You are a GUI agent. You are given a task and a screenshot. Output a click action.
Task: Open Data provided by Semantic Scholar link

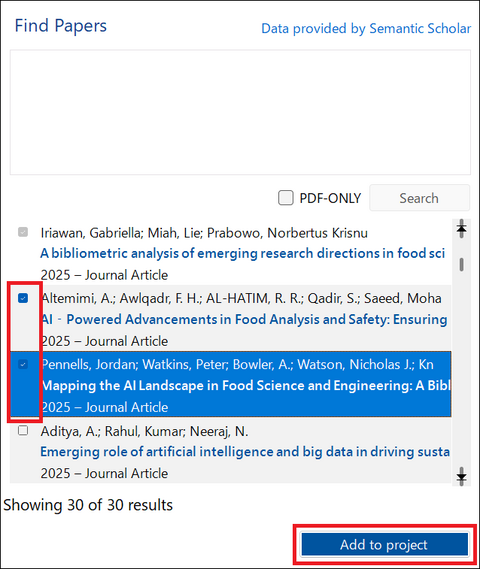tap(366, 28)
